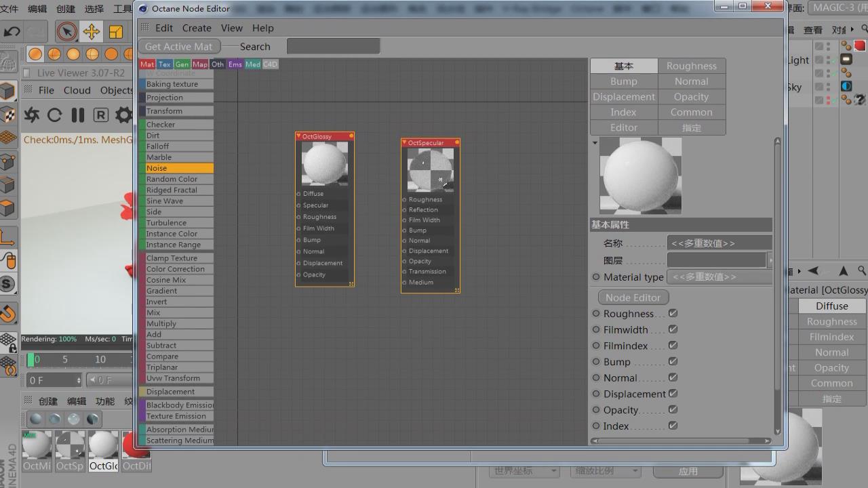This screenshot has height=488, width=868.
Task: Click the Node Editor button
Action: pos(633,298)
